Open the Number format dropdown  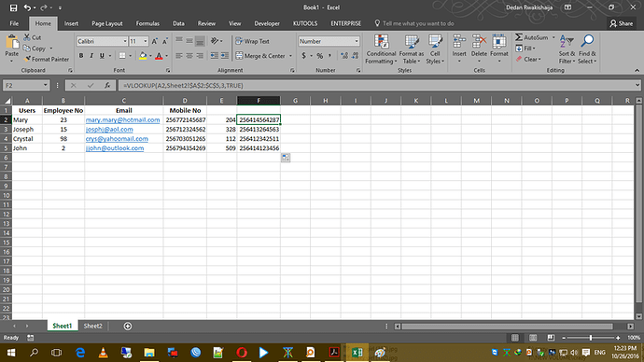(x=357, y=41)
